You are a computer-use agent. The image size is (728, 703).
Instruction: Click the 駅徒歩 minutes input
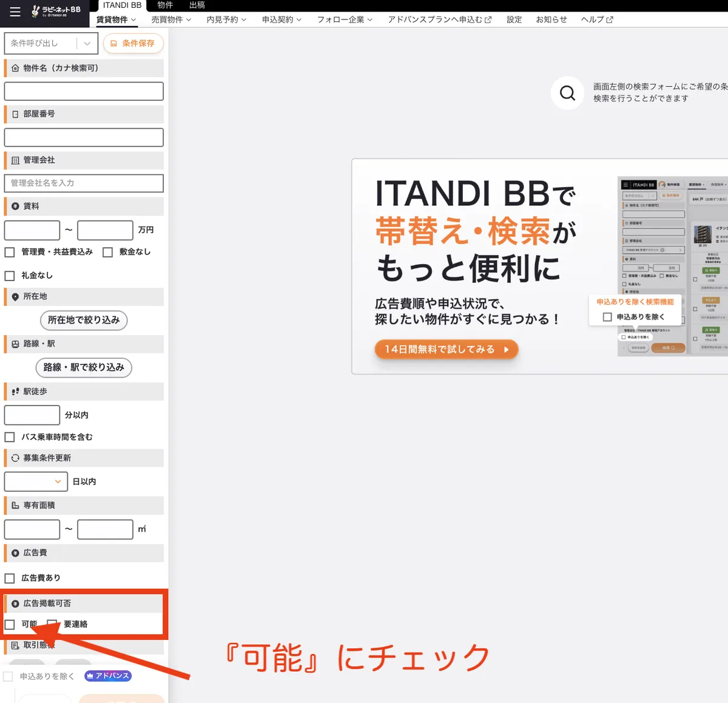tap(32, 415)
